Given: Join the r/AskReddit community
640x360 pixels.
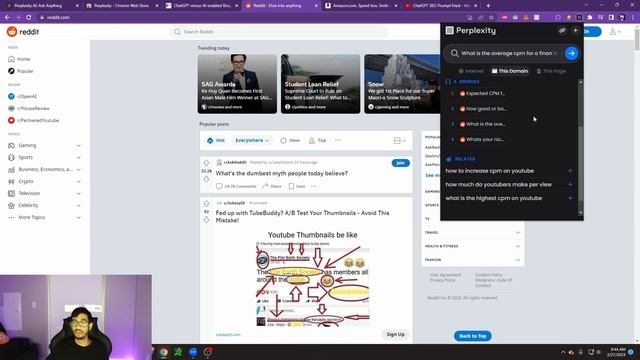Looking at the screenshot, I should [400, 163].
